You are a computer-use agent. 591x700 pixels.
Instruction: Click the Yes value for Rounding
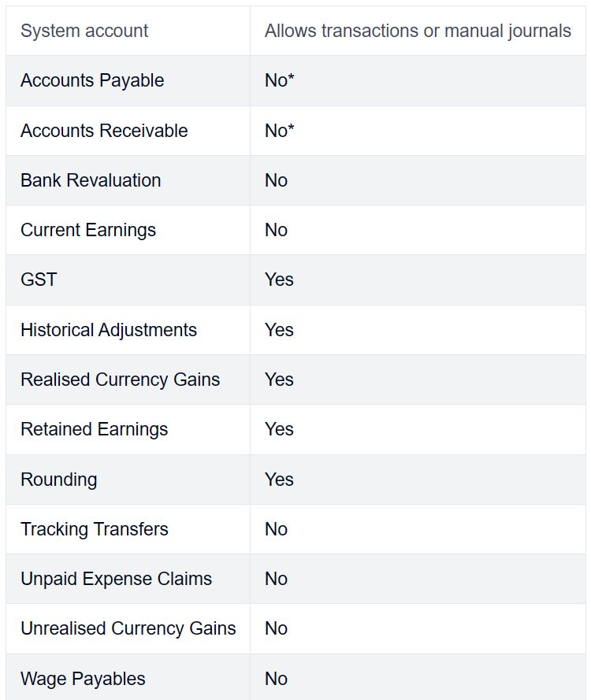click(279, 480)
